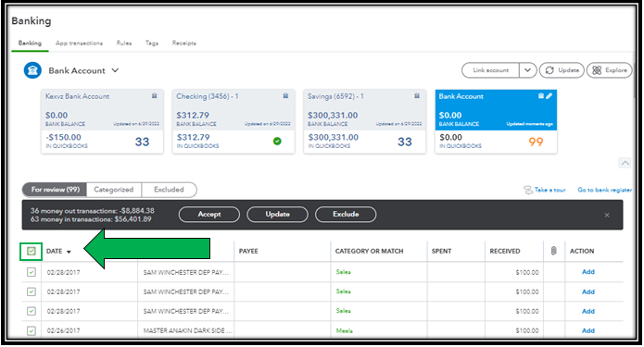Image resolution: width=644 pixels, height=347 pixels.
Task: Click the pencil edit icon on Bank Account card
Action: pyautogui.click(x=549, y=96)
